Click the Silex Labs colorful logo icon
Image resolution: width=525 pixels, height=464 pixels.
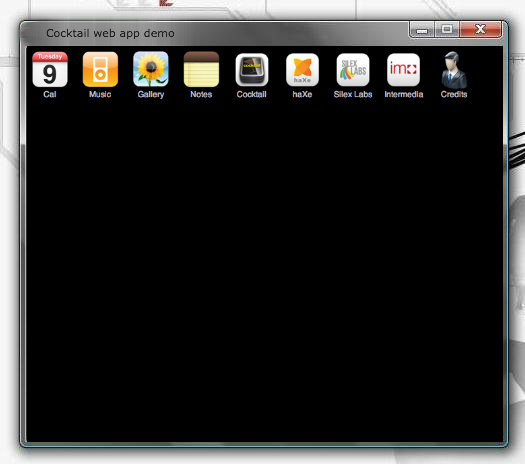click(x=353, y=70)
